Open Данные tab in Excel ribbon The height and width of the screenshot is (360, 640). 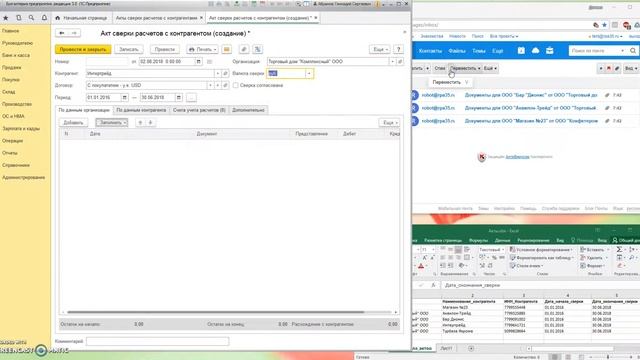coord(502,240)
